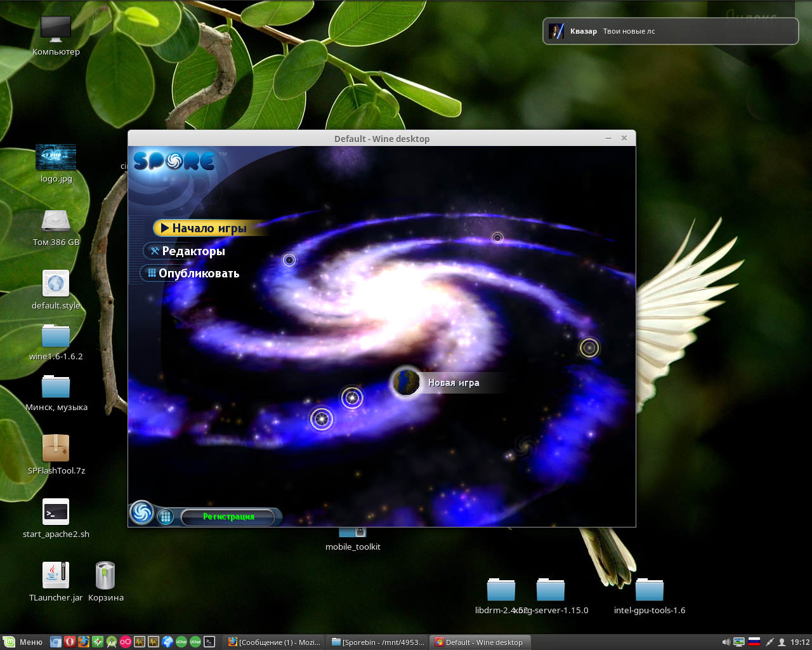812x650 pixels.
Task: Open the Меню start button
Action: tap(23, 642)
